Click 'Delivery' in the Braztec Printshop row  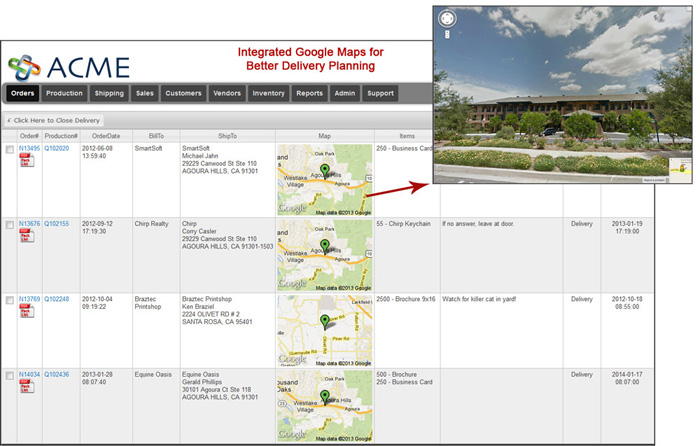point(582,299)
